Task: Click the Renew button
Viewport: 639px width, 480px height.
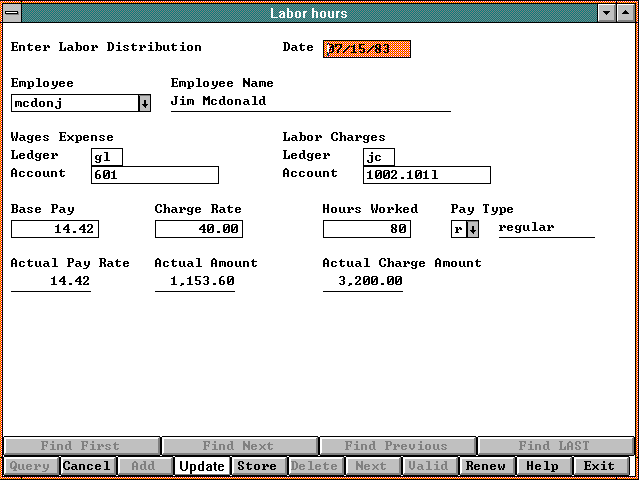Action: 486,466
